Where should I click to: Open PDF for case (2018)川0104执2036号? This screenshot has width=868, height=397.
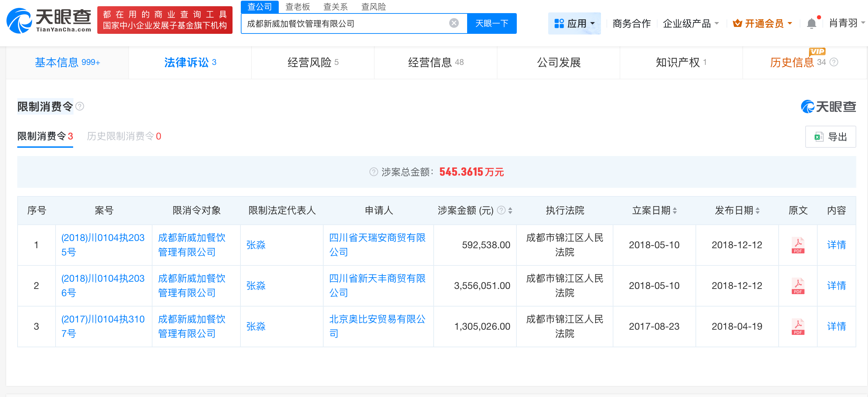point(797,286)
